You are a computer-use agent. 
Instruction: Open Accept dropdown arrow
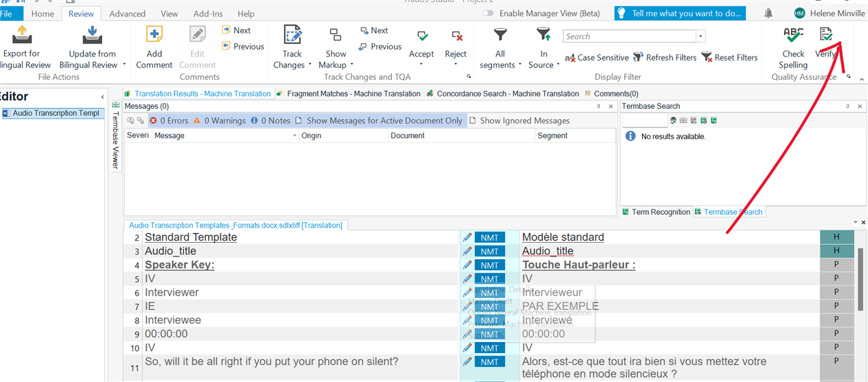(422, 65)
